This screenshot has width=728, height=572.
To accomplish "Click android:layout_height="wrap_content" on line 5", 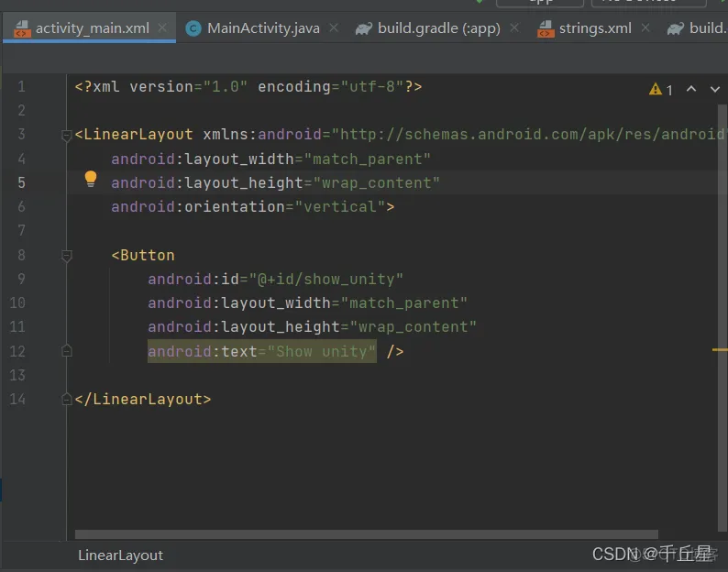I will [275, 183].
